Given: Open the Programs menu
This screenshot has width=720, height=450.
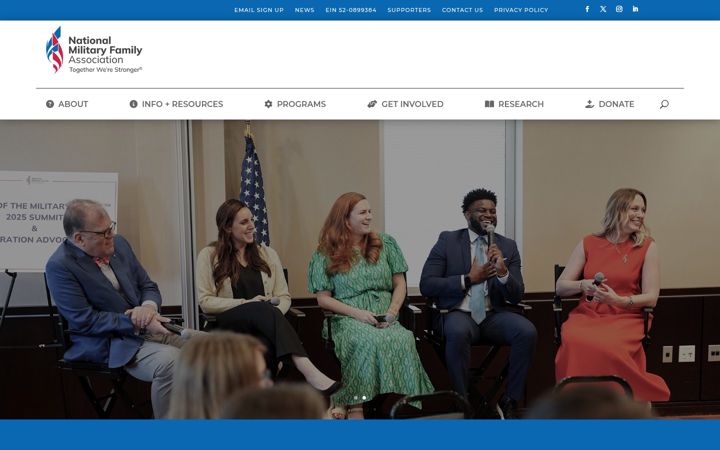Looking at the screenshot, I should (x=301, y=104).
